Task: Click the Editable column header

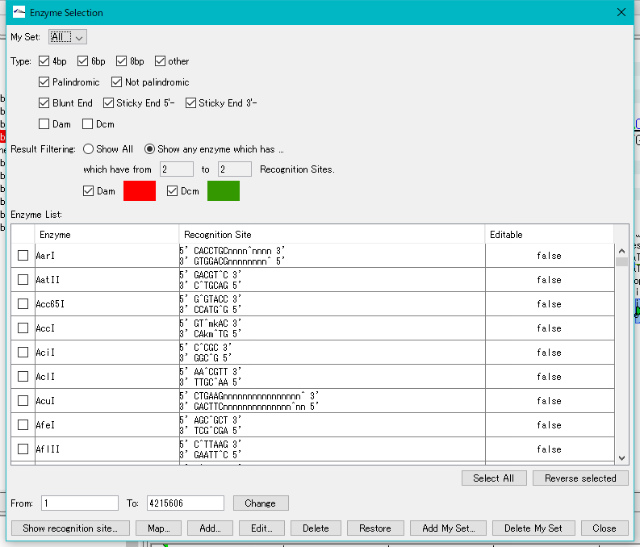Action: point(549,235)
